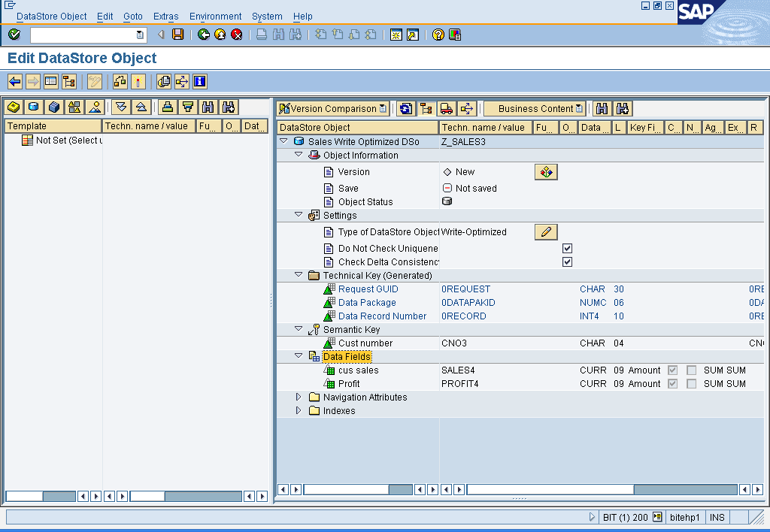Toggle the unchecked box in the cus sales row

[692, 370]
